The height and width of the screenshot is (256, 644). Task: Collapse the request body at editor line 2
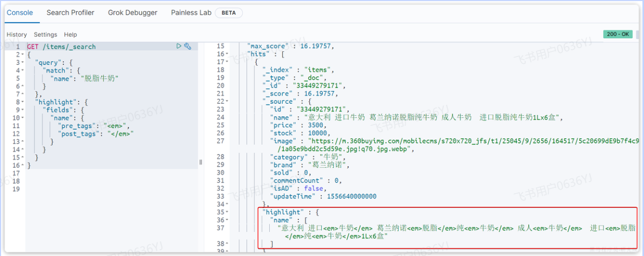click(23, 54)
